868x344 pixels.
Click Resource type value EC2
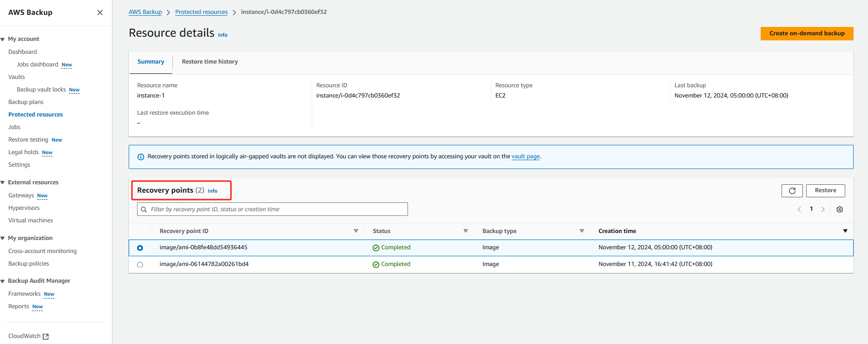500,96
